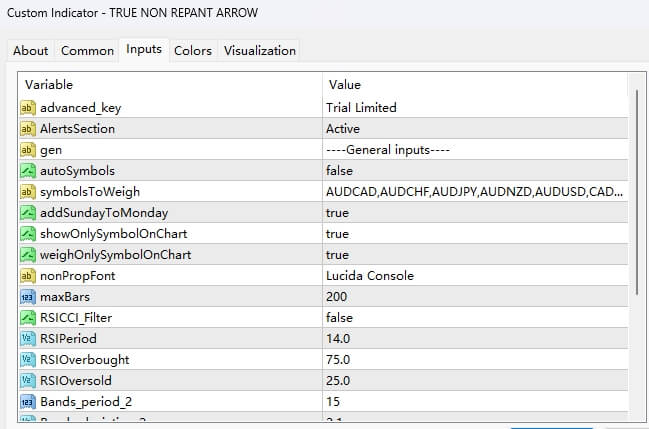Click the integer icon beside maxBars
The image size is (649, 429).
[27, 297]
